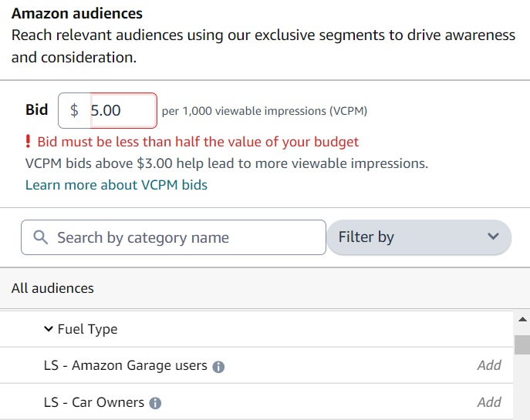Click the info icon beside Amazon Garage users
This screenshot has width=530, height=420.
pos(218,366)
